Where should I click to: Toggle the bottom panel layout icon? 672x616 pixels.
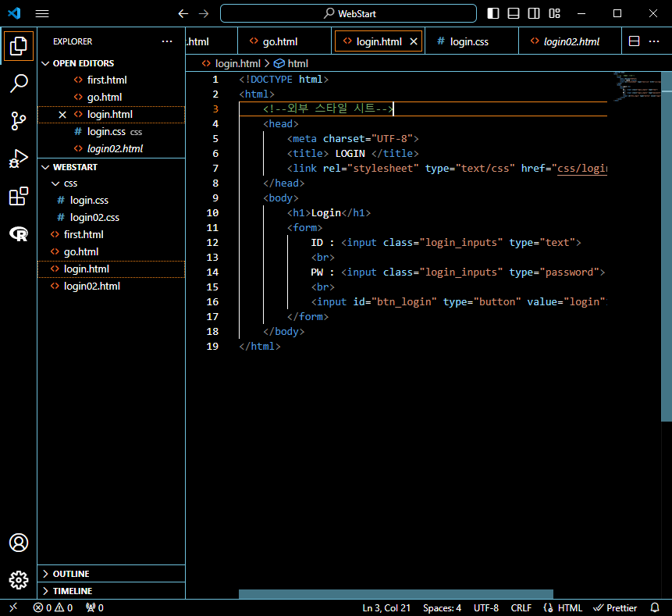(514, 13)
